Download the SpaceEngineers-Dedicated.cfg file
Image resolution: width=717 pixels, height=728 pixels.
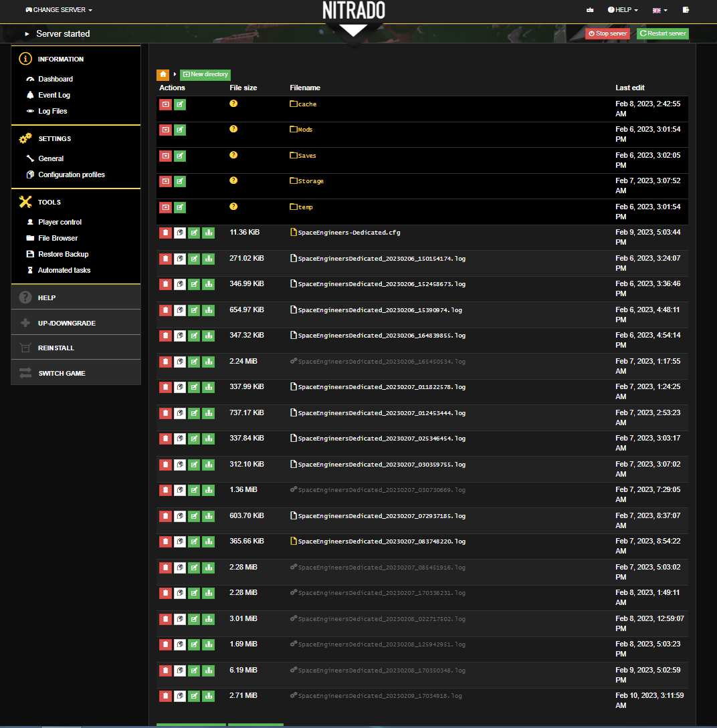point(208,233)
